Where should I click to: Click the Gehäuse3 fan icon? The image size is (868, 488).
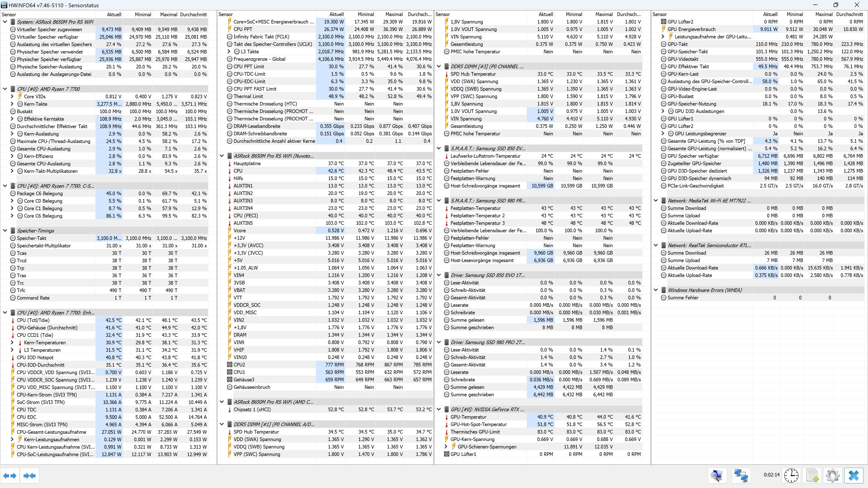(x=229, y=380)
